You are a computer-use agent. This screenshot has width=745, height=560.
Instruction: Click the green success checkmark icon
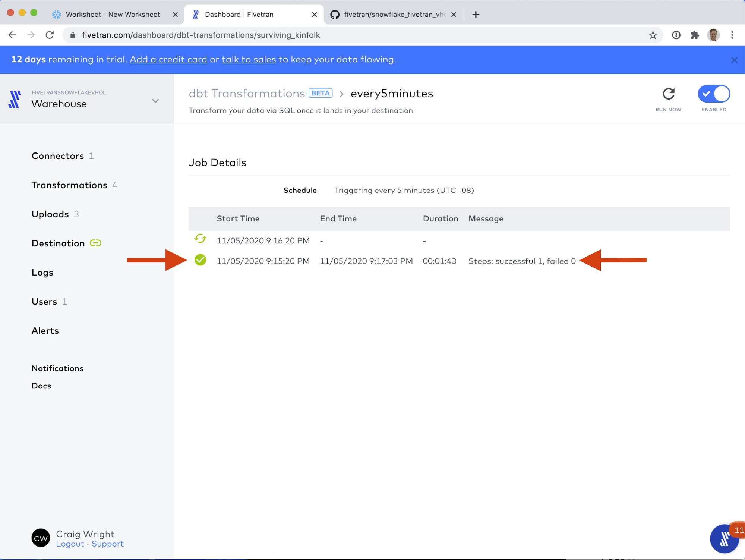click(x=201, y=260)
